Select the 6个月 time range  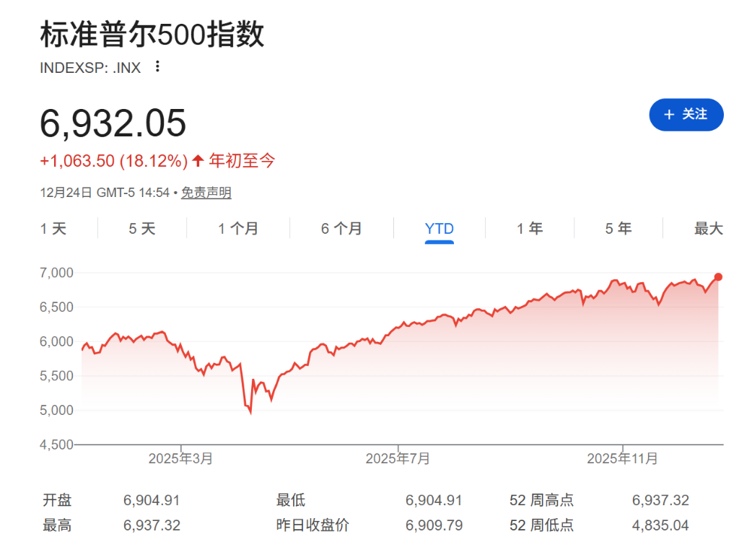341,228
